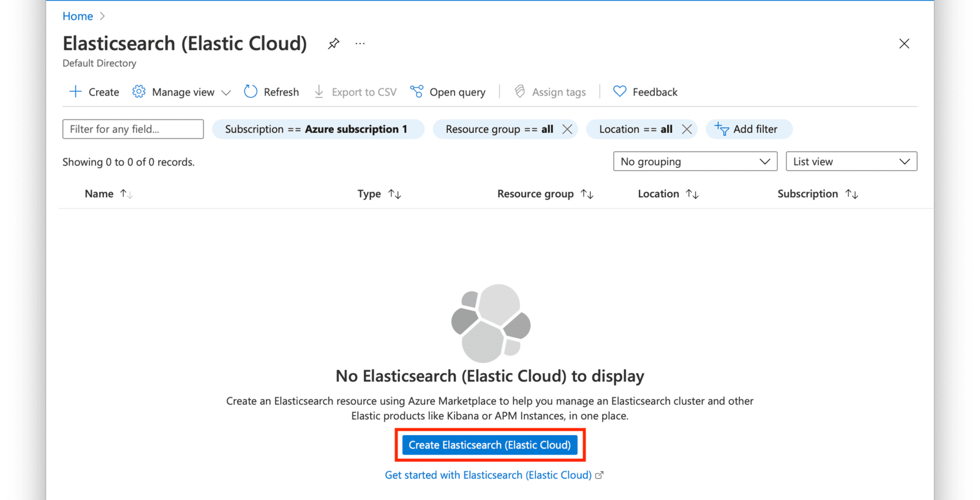Click the Create plus icon

(x=75, y=91)
